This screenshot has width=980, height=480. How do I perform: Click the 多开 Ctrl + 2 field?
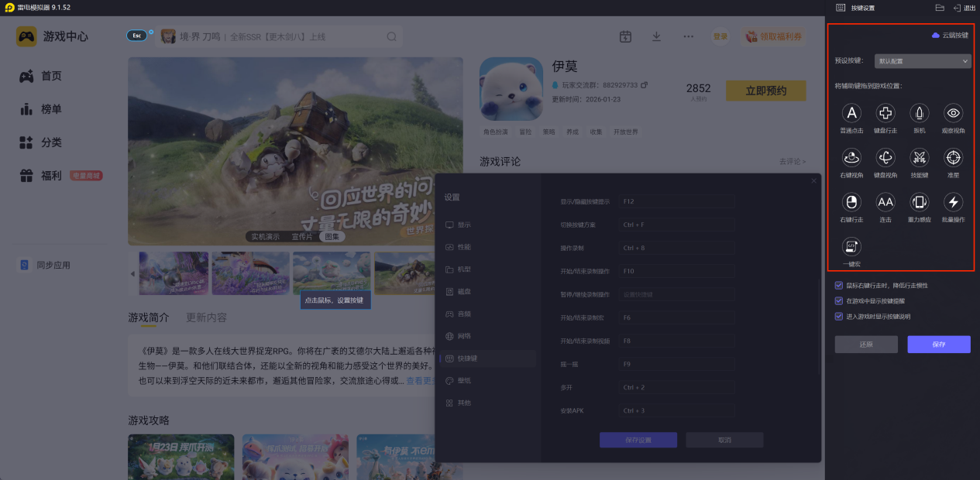tap(676, 387)
